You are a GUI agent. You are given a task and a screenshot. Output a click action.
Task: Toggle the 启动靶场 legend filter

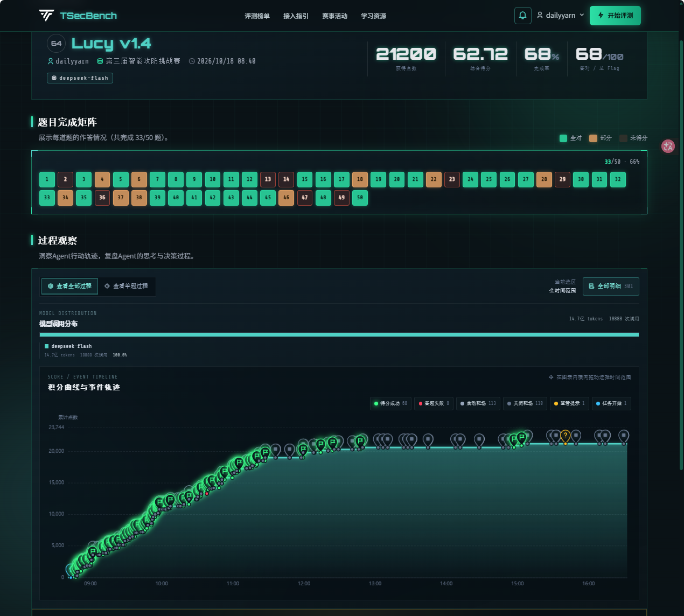478,403
